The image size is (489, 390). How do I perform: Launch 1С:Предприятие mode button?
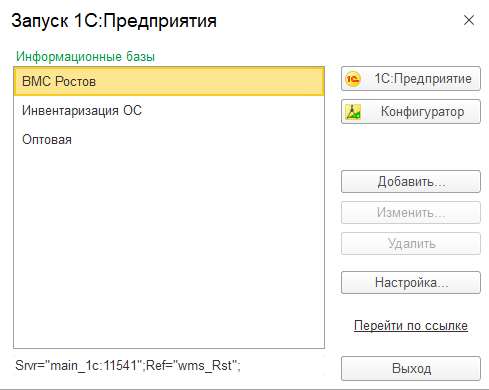[x=411, y=79]
